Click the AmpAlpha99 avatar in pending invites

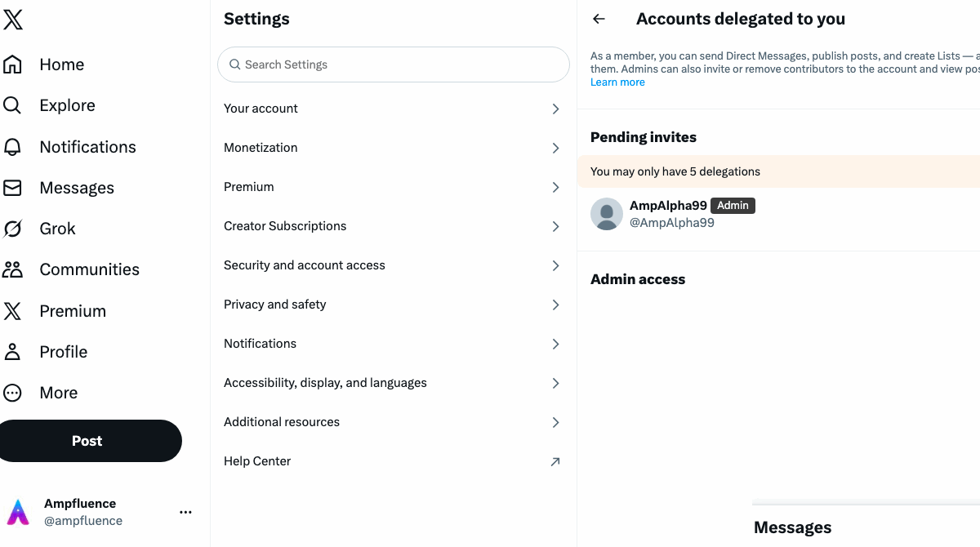pyautogui.click(x=607, y=214)
